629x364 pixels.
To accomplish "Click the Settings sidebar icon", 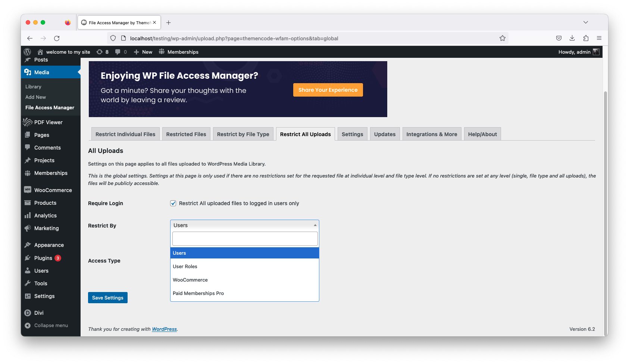I will point(28,296).
